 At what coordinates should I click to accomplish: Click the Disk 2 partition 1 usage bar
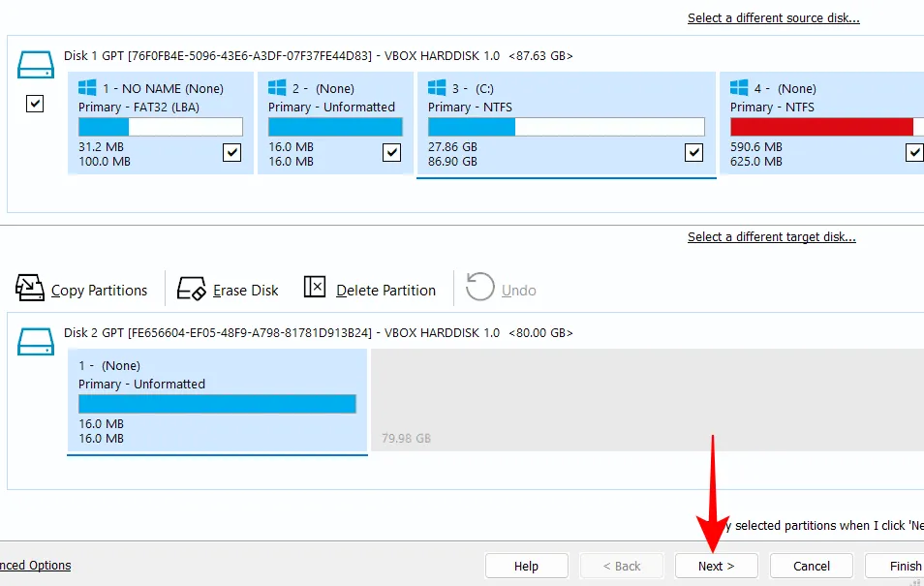point(217,404)
